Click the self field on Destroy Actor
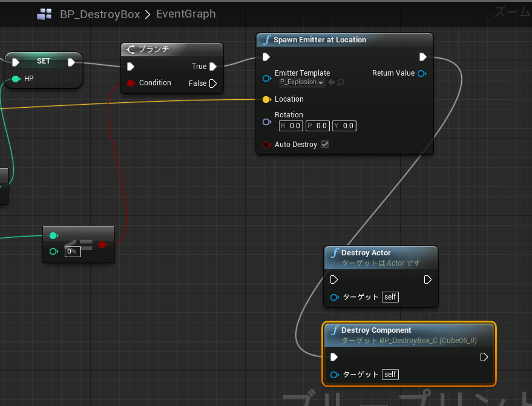 pyautogui.click(x=390, y=297)
